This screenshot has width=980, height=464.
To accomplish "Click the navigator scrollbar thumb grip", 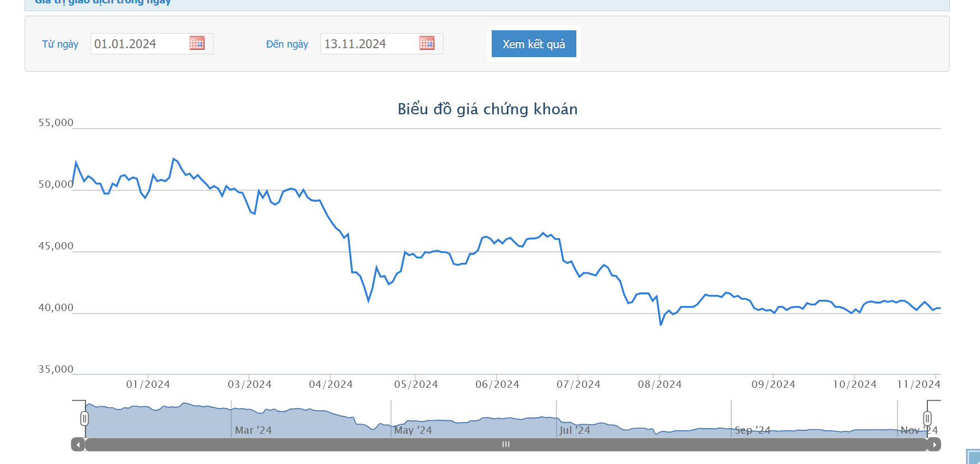I will (506, 444).
